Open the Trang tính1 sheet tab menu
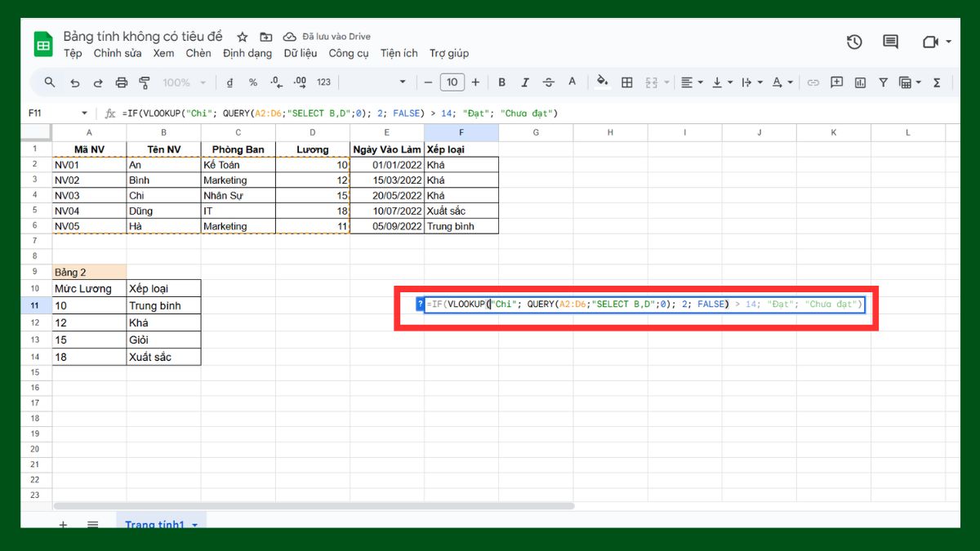This screenshot has height=551, width=980. coord(194,526)
